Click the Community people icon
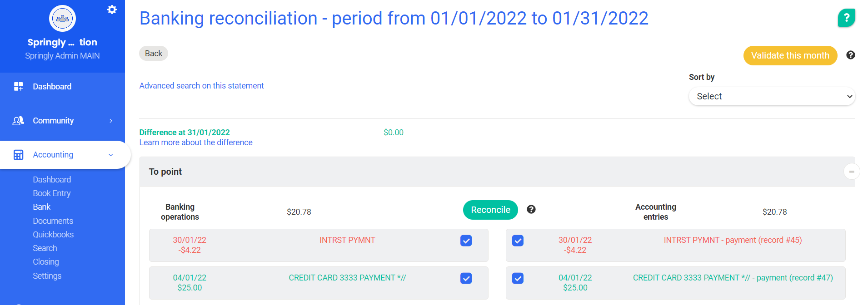Screen dimensions: 868x305 [x=18, y=121]
